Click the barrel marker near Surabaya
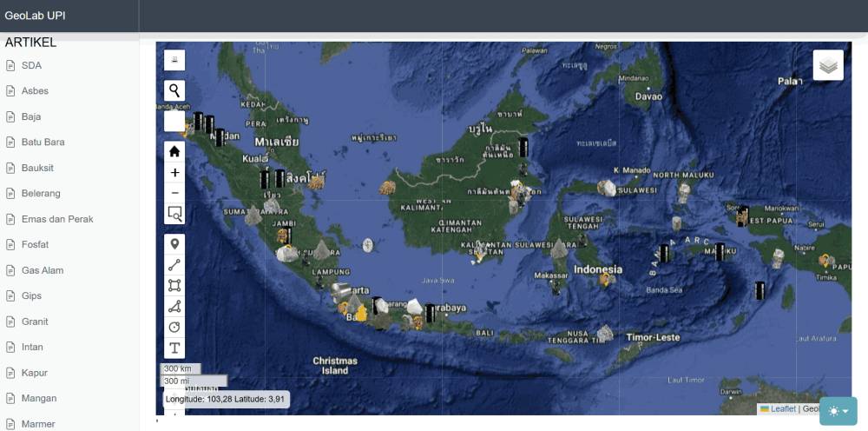The width and height of the screenshot is (868, 431). 431,313
